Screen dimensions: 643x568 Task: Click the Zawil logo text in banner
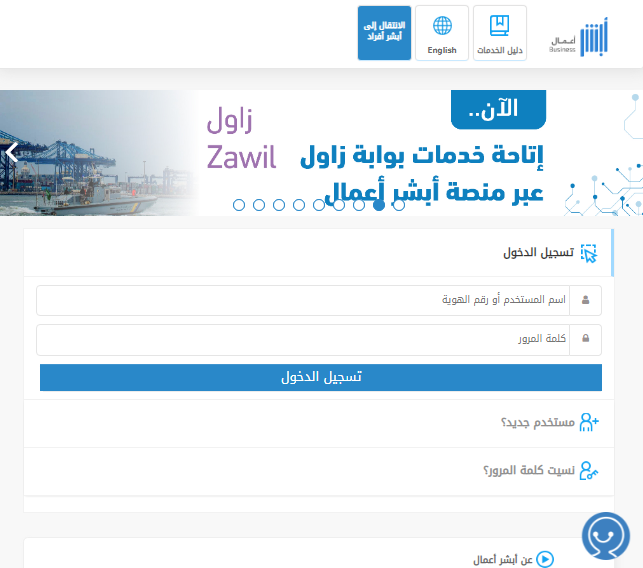(x=241, y=139)
